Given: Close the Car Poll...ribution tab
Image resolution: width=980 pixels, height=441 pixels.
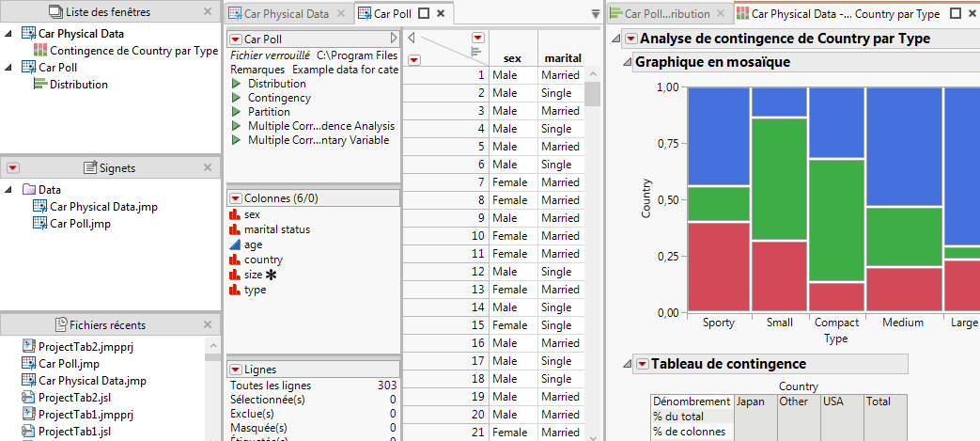Looking at the screenshot, I should click(x=720, y=13).
